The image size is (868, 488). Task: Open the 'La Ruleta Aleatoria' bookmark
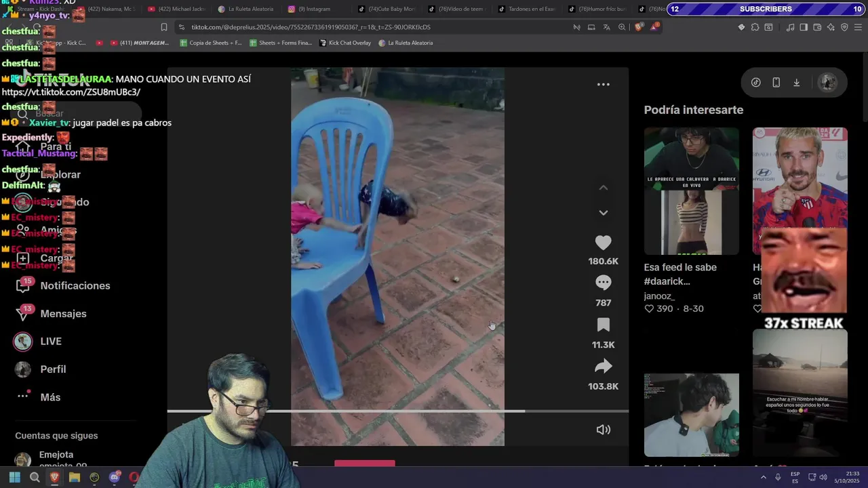pos(406,43)
